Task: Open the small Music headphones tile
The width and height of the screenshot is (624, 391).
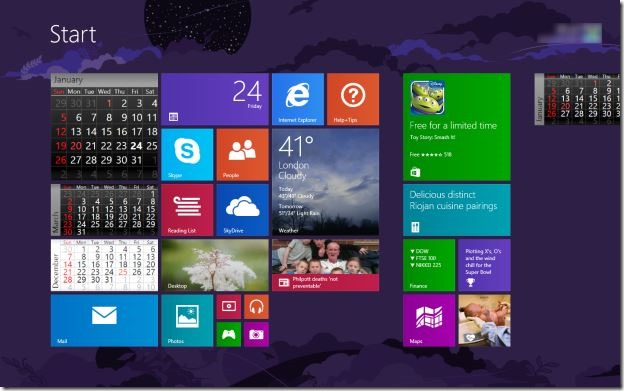Action: point(256,307)
